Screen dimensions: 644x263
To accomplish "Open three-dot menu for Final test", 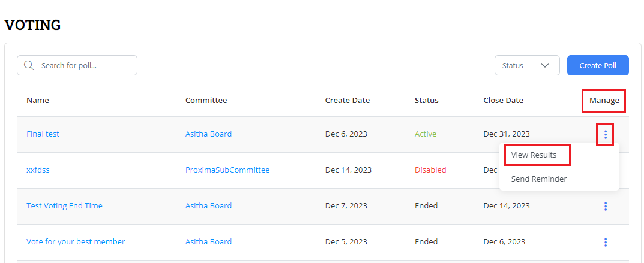I will (x=605, y=134).
